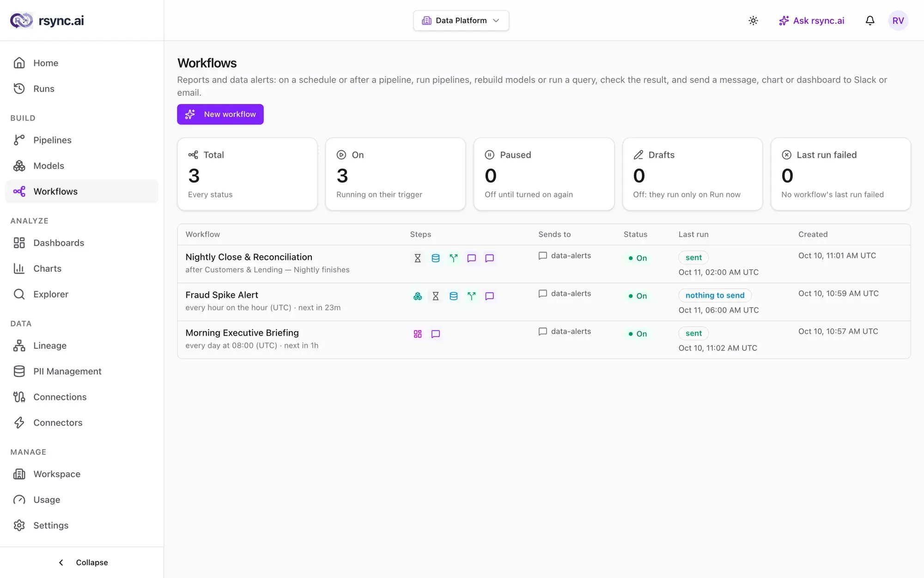Click branch step icon in Nightly Close row
924x578 pixels.
454,258
